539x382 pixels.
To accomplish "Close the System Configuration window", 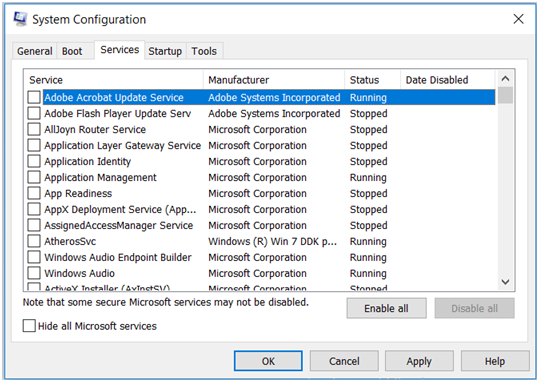I will click(518, 19).
